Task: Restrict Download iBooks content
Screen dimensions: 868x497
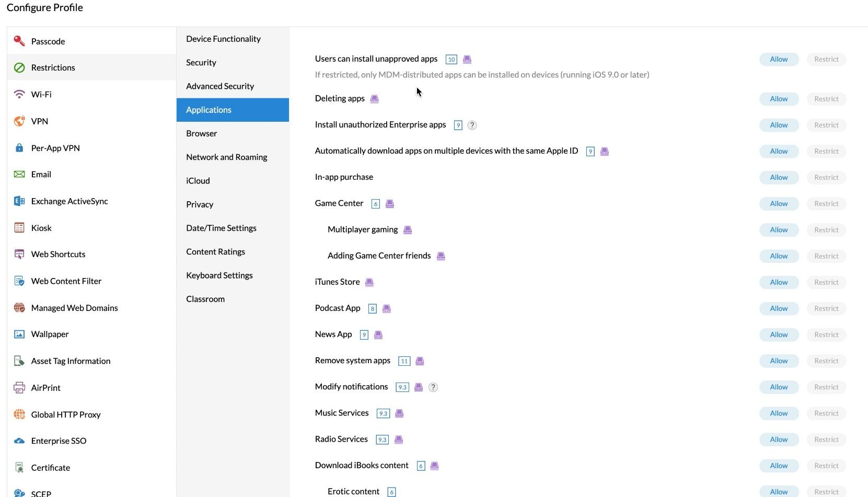Action: [x=826, y=466]
